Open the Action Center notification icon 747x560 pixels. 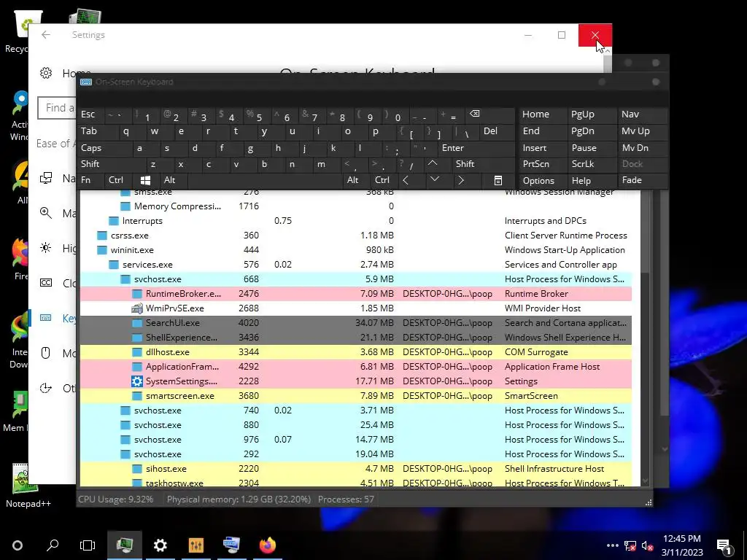point(724,545)
